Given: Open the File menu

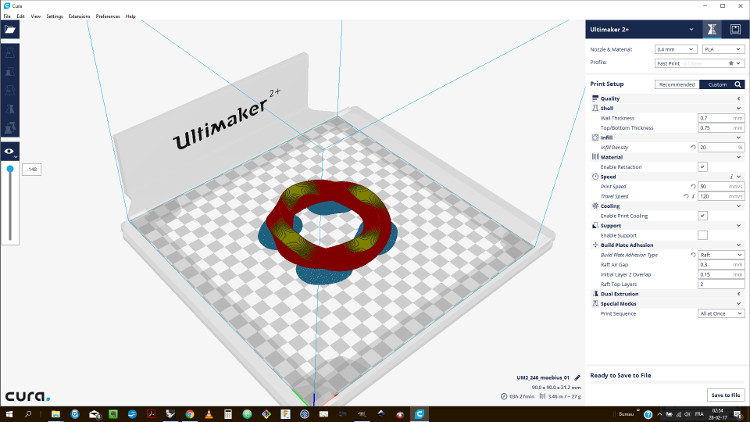Looking at the screenshot, I should point(7,16).
